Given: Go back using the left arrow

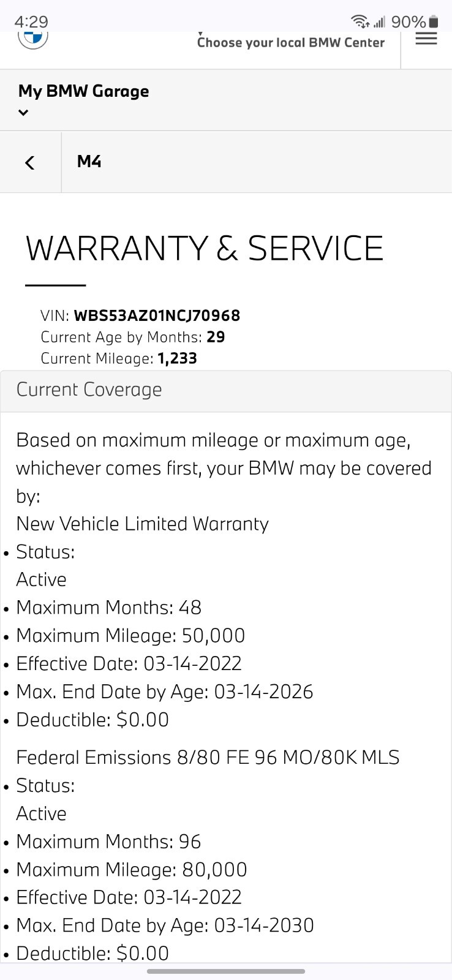Looking at the screenshot, I should pyautogui.click(x=30, y=162).
